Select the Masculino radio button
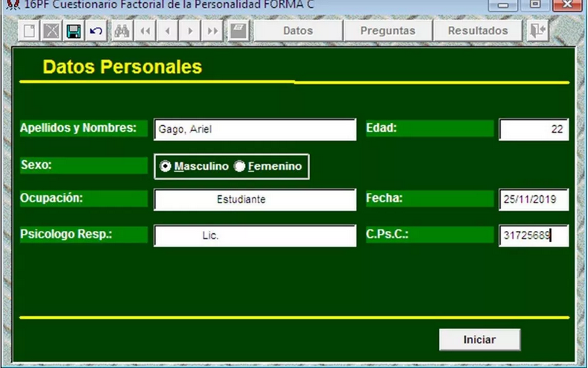The image size is (588, 368). point(165,166)
